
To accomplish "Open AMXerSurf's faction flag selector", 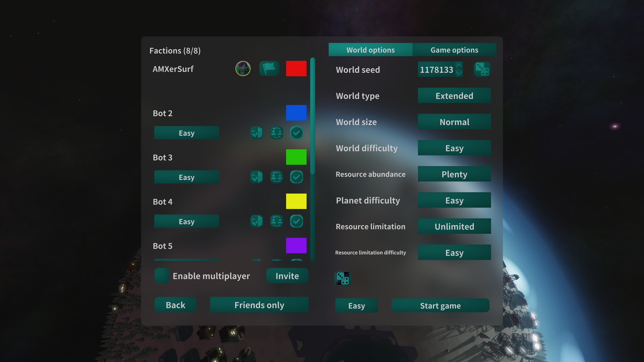I will (x=269, y=68).
